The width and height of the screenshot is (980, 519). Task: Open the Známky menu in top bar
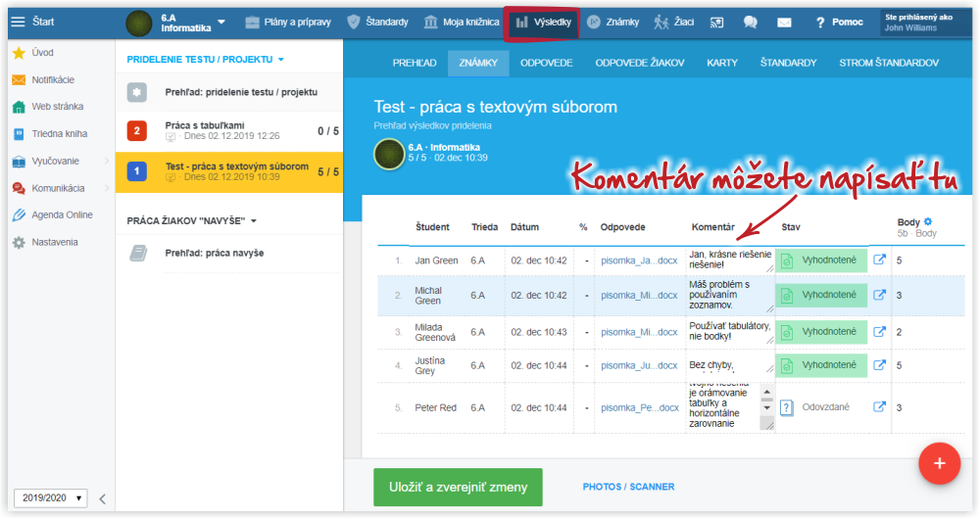click(613, 22)
